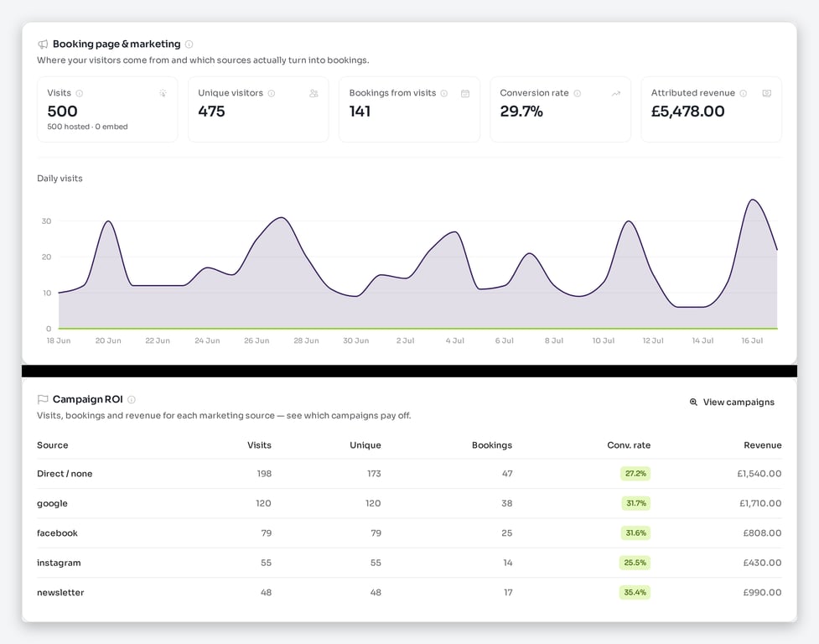The height and width of the screenshot is (644, 819).
Task: Open info icon beside Bookings from visits
Action: click(x=444, y=93)
